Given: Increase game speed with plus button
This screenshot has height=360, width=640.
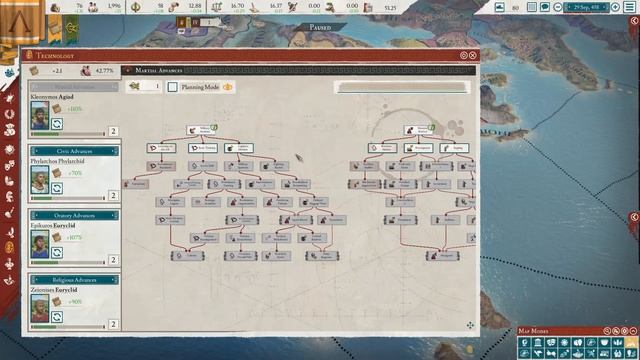Looking at the screenshot, I should (615, 7).
